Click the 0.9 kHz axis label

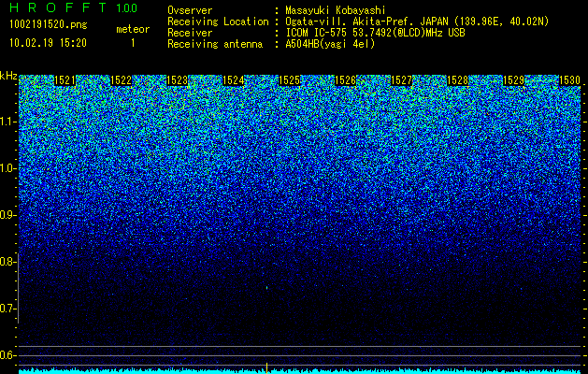tap(7, 215)
